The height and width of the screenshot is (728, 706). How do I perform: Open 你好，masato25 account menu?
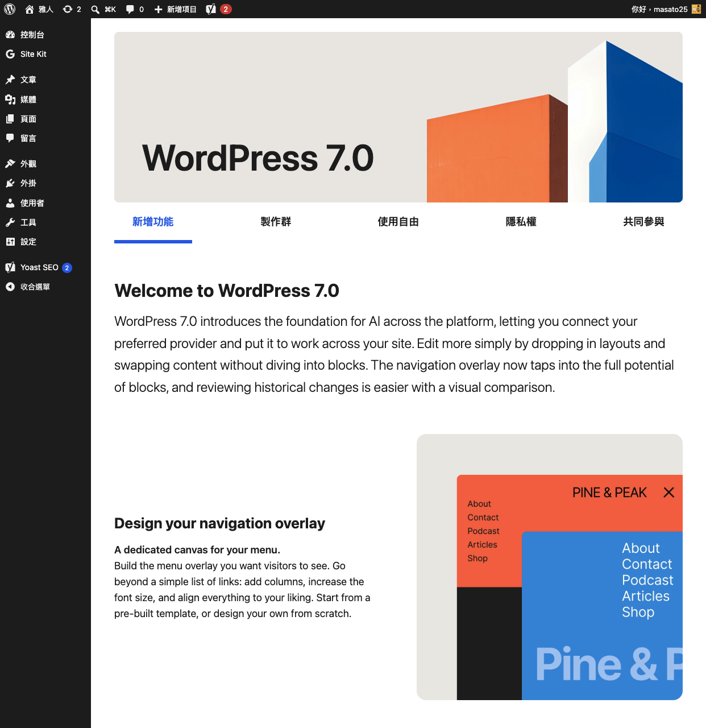[x=666, y=9]
